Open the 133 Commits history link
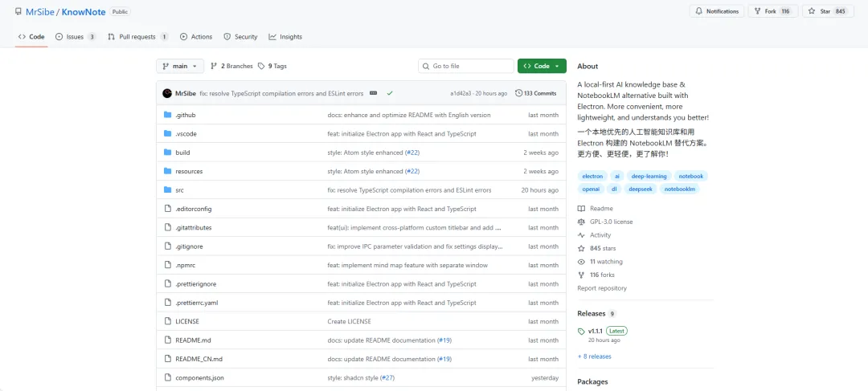 (536, 93)
